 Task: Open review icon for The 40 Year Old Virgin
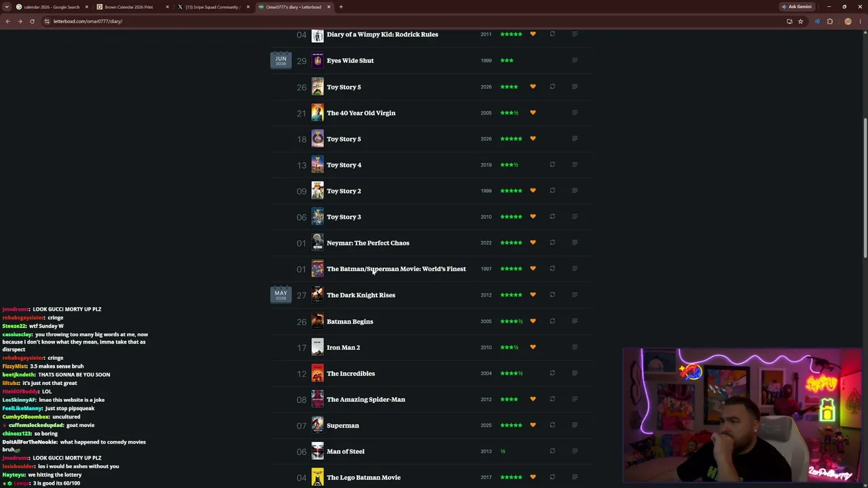tap(574, 113)
